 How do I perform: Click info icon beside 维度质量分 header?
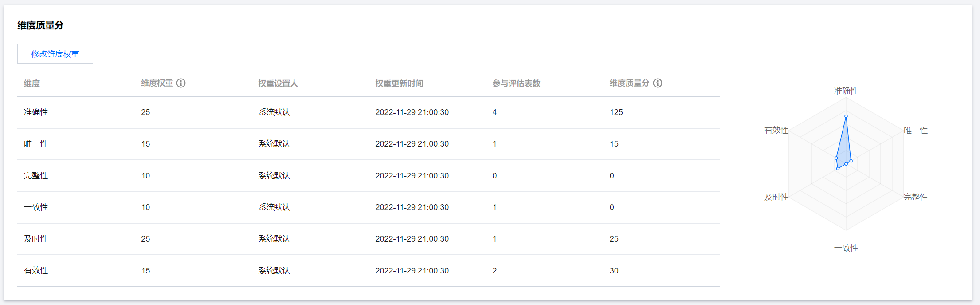tap(658, 83)
